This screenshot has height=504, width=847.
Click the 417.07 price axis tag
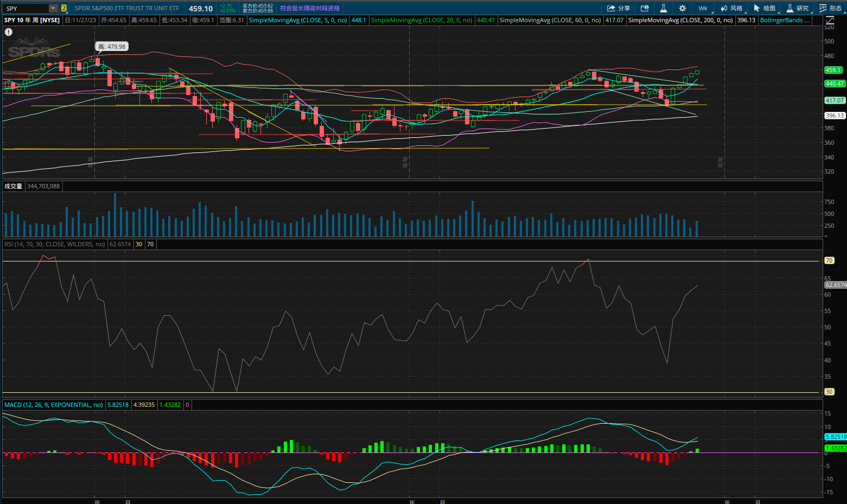click(835, 100)
